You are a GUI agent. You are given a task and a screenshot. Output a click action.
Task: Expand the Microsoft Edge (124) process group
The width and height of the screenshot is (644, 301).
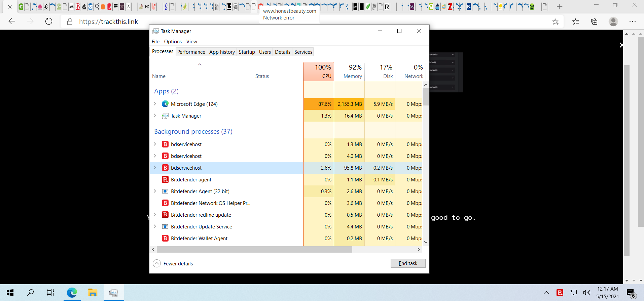point(155,104)
